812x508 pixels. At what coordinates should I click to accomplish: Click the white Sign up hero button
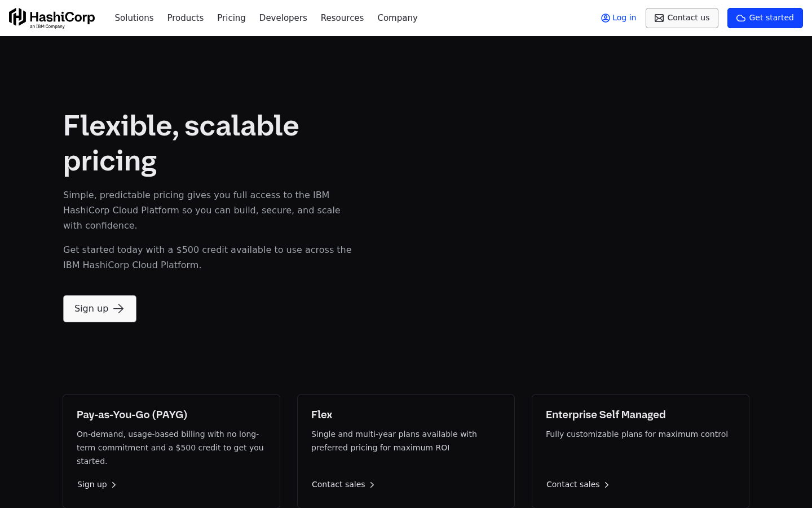[x=100, y=309]
